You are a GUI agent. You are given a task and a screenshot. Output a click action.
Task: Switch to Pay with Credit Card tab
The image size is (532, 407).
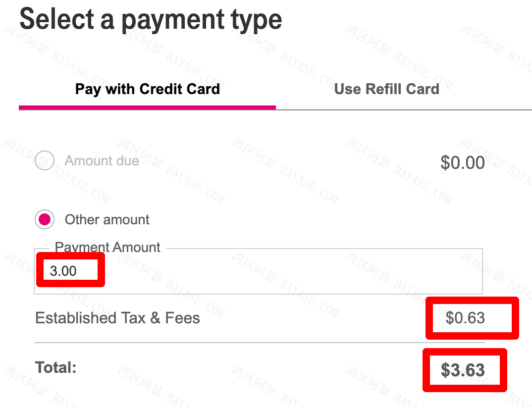coord(147,89)
